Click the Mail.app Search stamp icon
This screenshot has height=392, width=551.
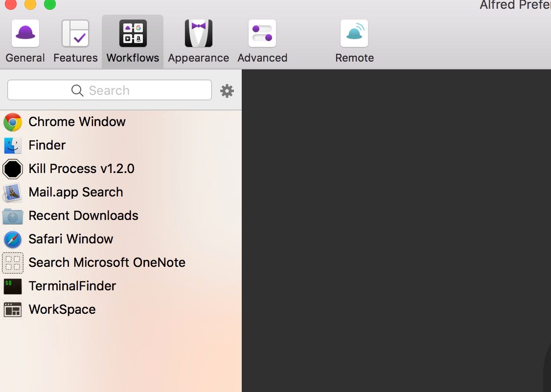click(13, 193)
